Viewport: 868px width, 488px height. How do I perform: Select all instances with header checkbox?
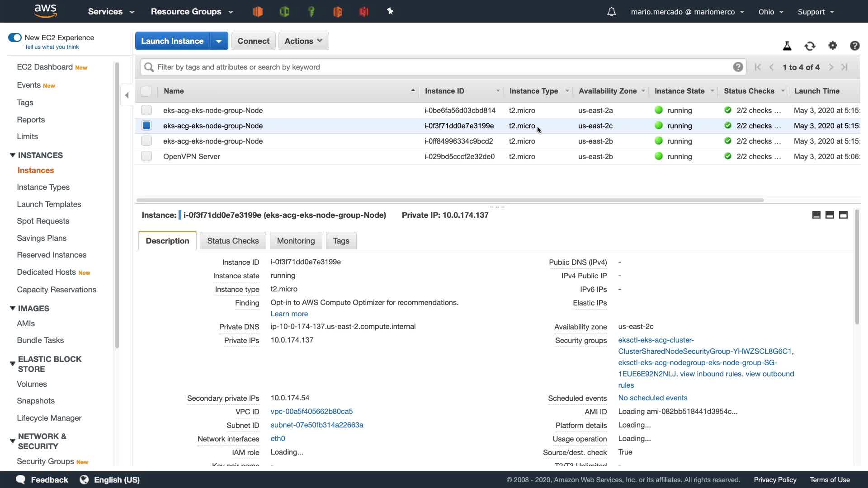146,91
